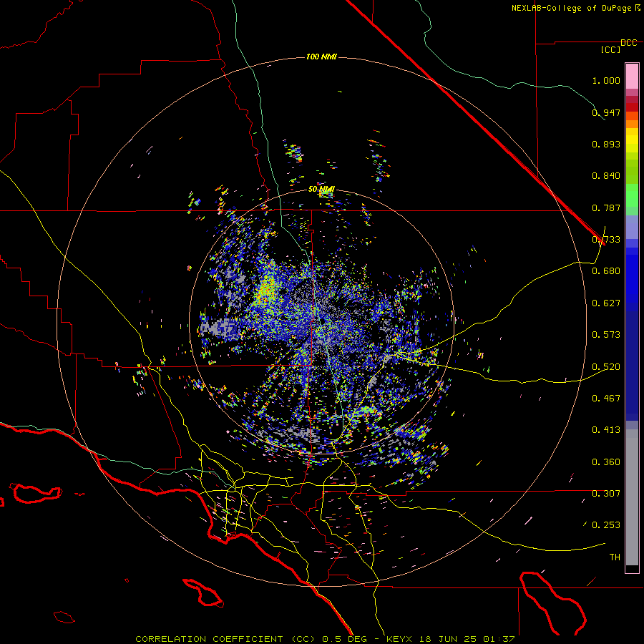
Task: Click the 100 NMI range ring label
Action: pos(321,57)
